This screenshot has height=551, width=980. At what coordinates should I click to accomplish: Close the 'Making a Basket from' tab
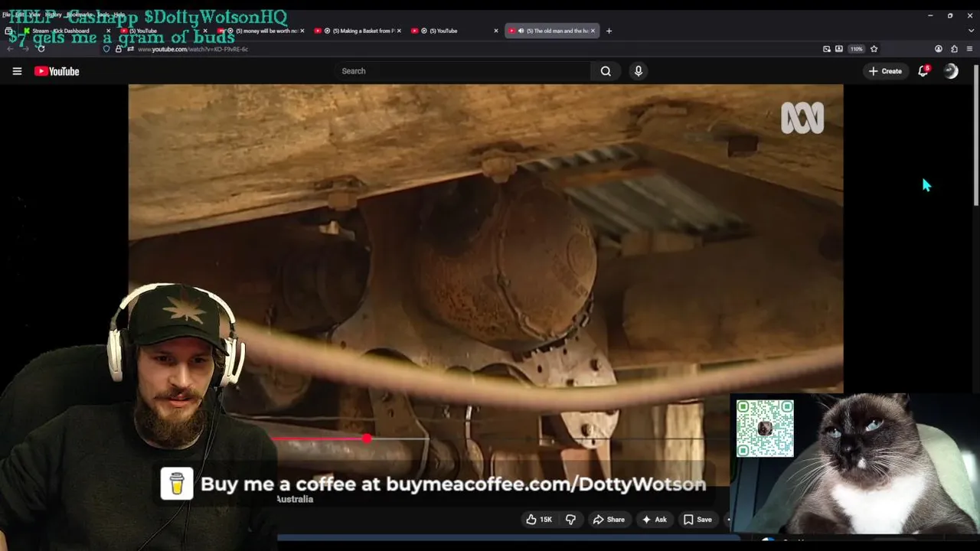pos(399,31)
